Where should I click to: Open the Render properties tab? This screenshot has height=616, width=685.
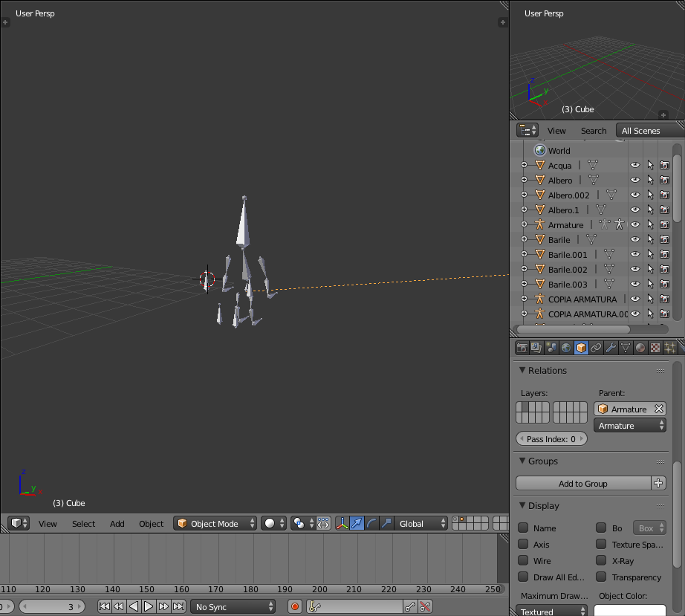click(x=522, y=348)
